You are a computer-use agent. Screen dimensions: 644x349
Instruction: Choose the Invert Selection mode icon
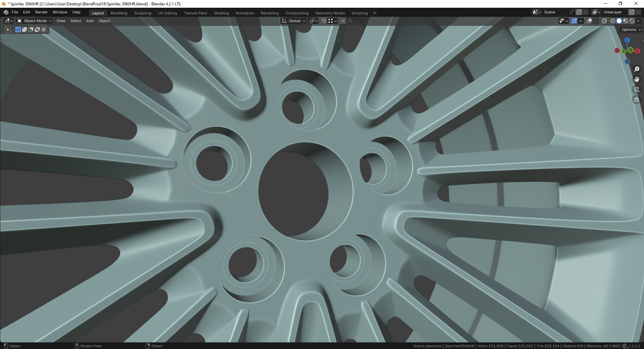[x=37, y=30]
